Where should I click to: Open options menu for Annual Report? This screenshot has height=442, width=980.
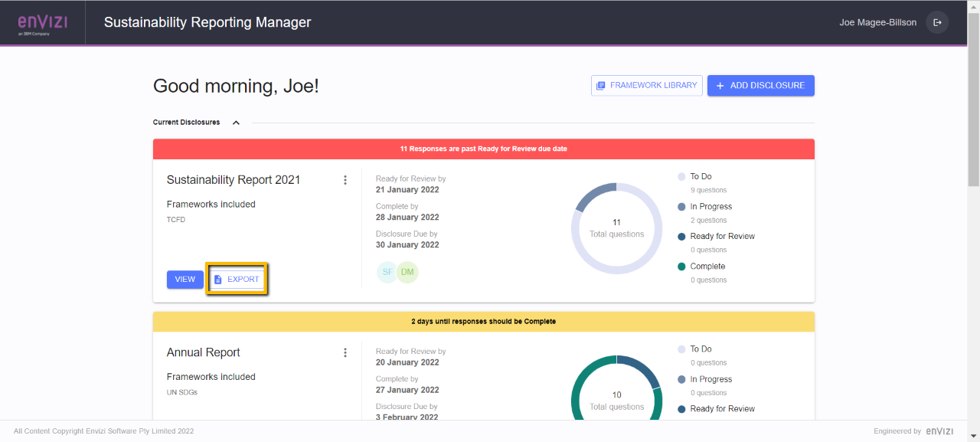click(345, 352)
